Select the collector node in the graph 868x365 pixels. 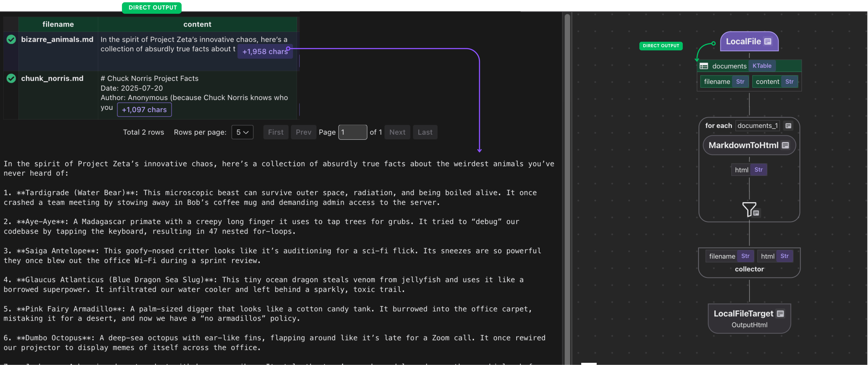(x=749, y=269)
